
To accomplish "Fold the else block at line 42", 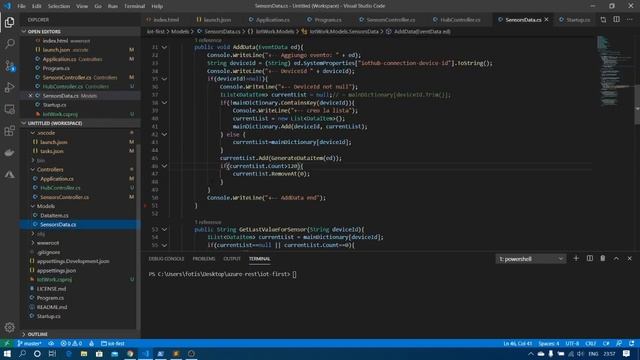I will (164, 134).
